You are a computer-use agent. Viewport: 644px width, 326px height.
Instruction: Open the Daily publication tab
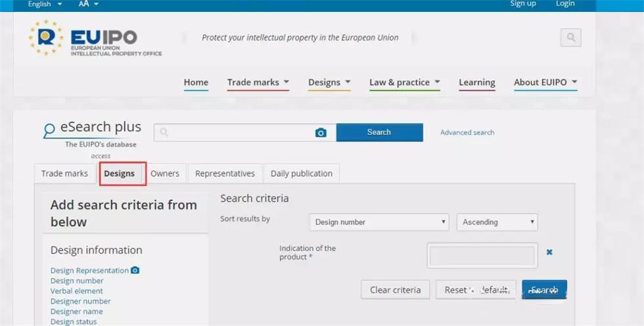pos(302,174)
